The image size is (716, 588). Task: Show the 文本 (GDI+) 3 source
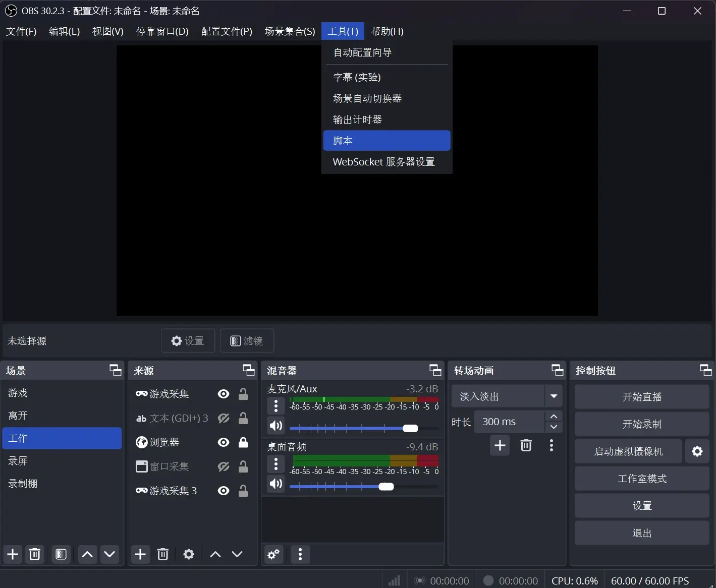point(224,418)
